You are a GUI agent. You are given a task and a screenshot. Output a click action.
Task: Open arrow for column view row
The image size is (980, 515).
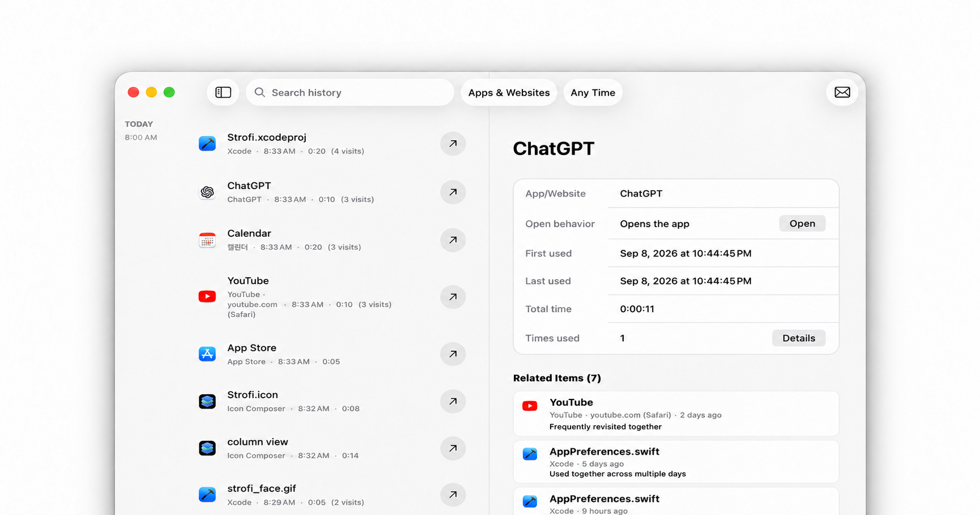tap(453, 448)
